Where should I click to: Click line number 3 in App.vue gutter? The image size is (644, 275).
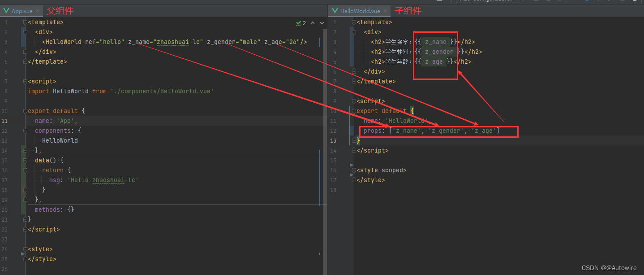point(6,42)
